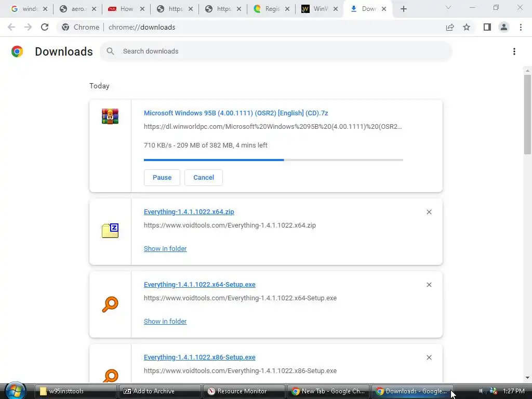This screenshot has width=532, height=399.
Task: Close the Downloads tab
Action: (x=384, y=9)
